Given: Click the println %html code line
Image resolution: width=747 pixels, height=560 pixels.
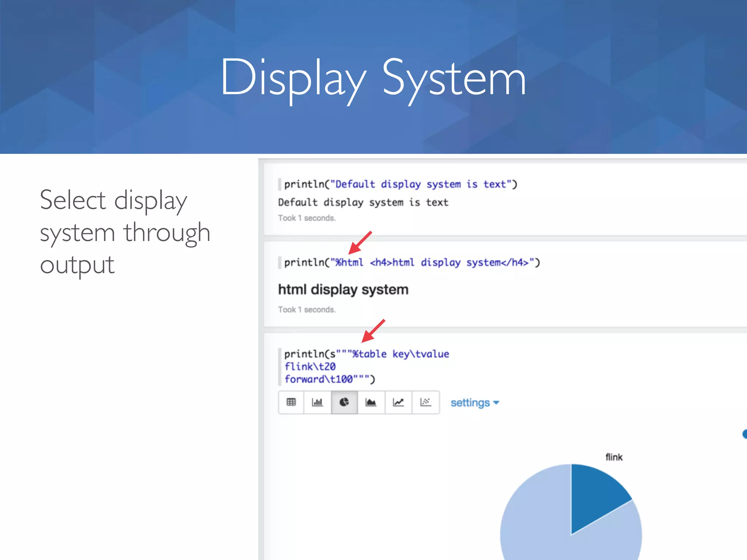Looking at the screenshot, I should pos(412,262).
